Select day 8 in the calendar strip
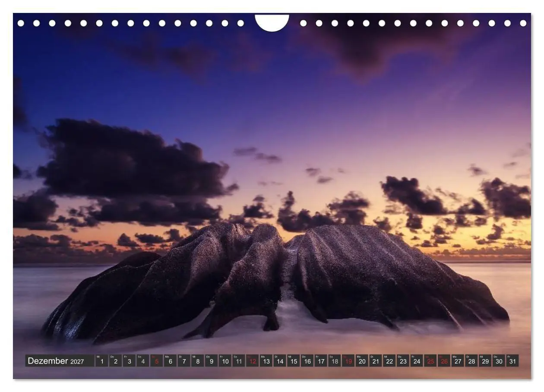Screen dimensions: 544x392 (x=197, y=361)
